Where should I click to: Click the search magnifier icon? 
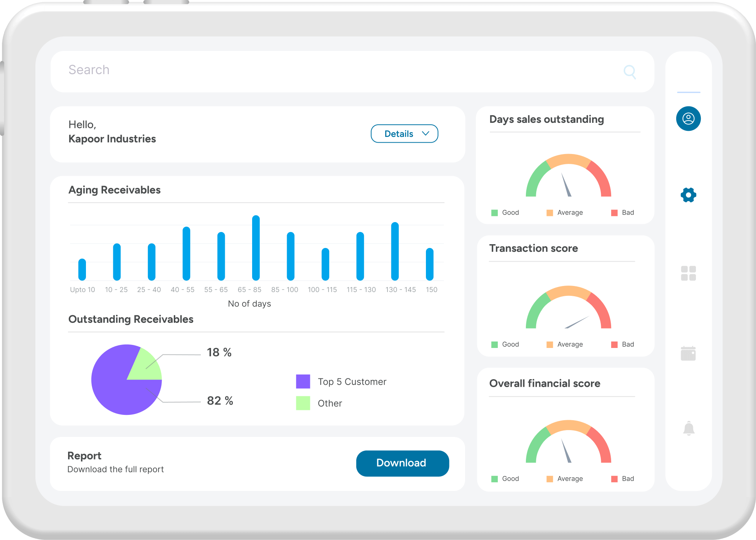point(629,71)
